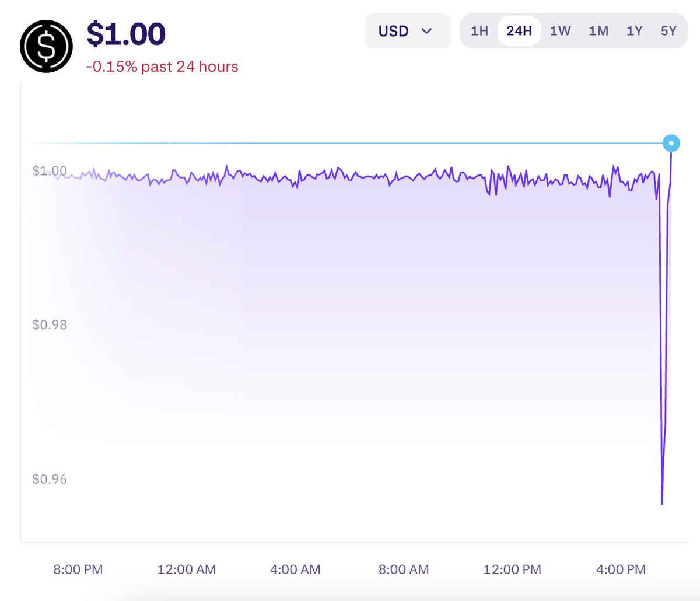The height and width of the screenshot is (601, 700).
Task: Select the blue data point marker on the chart
Action: click(x=672, y=142)
